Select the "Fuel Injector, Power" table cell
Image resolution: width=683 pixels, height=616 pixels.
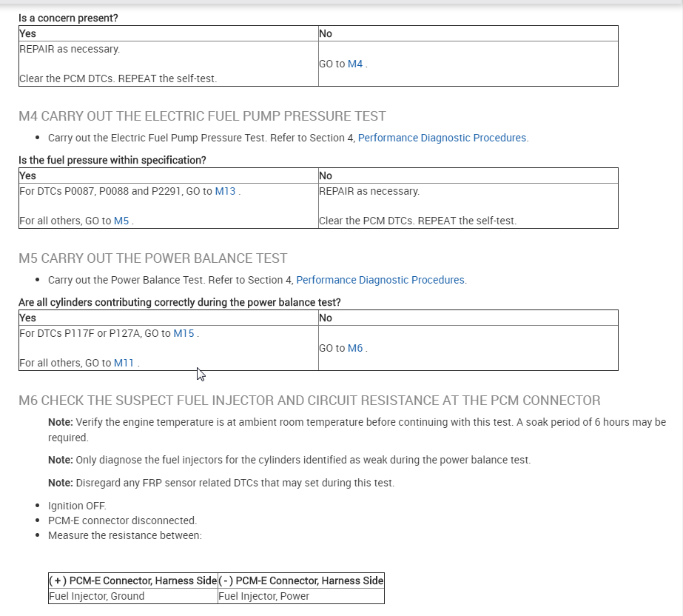[263, 596]
